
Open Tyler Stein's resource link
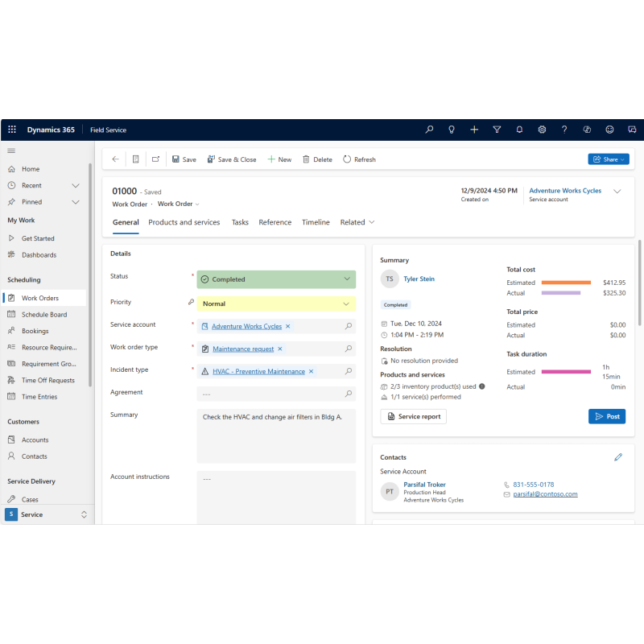point(419,279)
